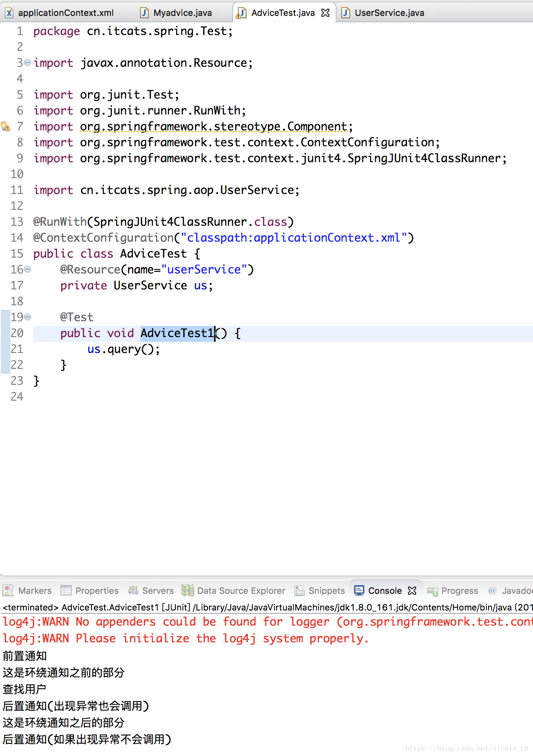Viewport: 533px width, 756px height.
Task: Switch to the UserService.java editor tab
Action: coord(389,13)
